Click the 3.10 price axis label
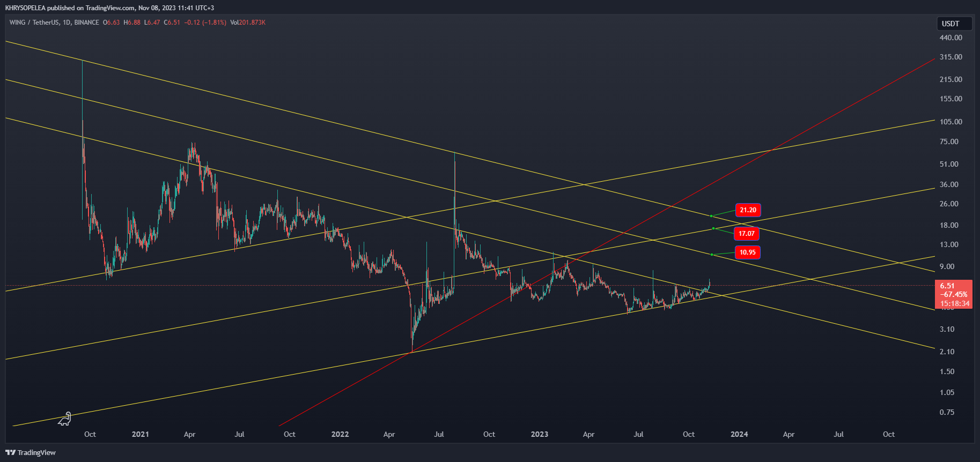Image resolution: width=980 pixels, height=462 pixels. (947, 329)
